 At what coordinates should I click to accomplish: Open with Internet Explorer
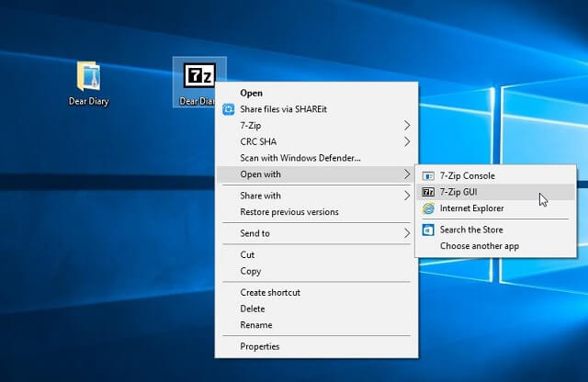(496, 208)
